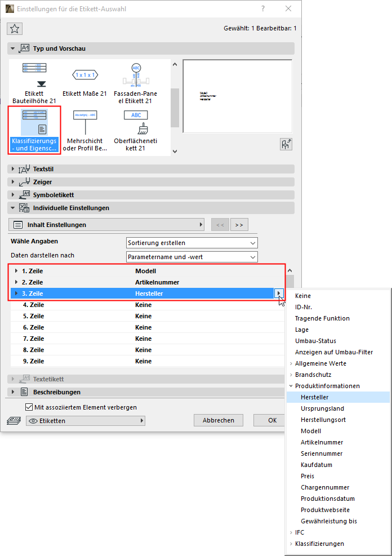392x556 pixels.
Task: Expand Brandschutz group in menu
Action: (291, 375)
